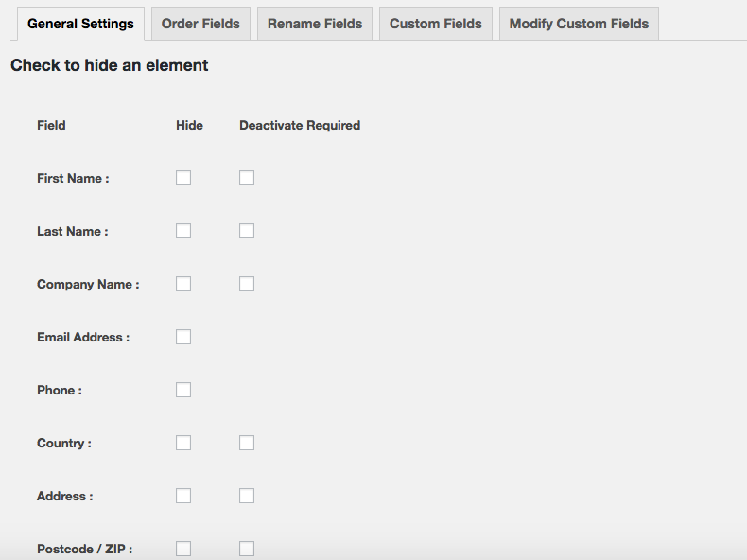Tick Deactivate Required for Postcode / ZIP
747x560 pixels.
tap(247, 548)
